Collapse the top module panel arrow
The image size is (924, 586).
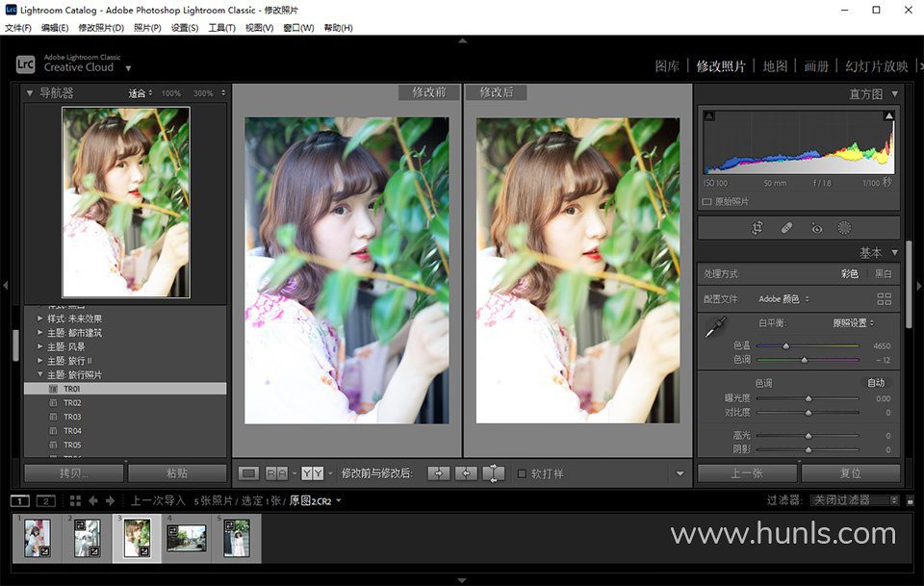[463, 41]
